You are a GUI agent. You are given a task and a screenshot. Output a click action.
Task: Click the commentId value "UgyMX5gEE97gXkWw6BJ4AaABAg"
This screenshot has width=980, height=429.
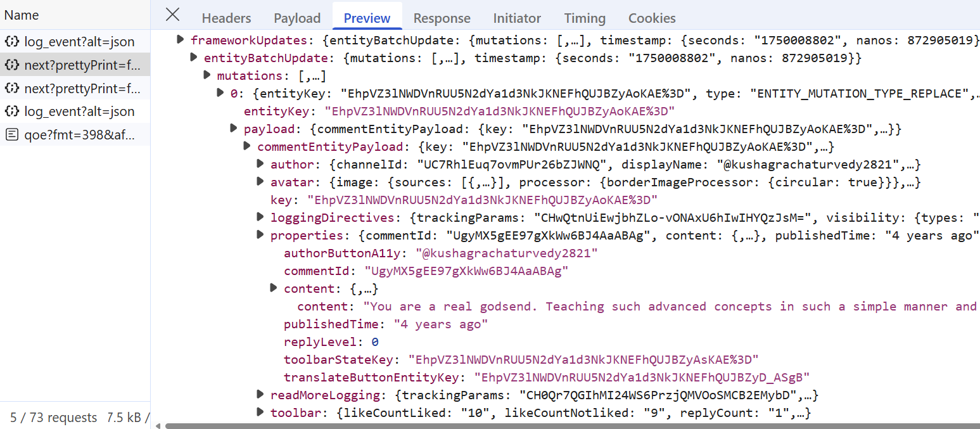point(466,271)
